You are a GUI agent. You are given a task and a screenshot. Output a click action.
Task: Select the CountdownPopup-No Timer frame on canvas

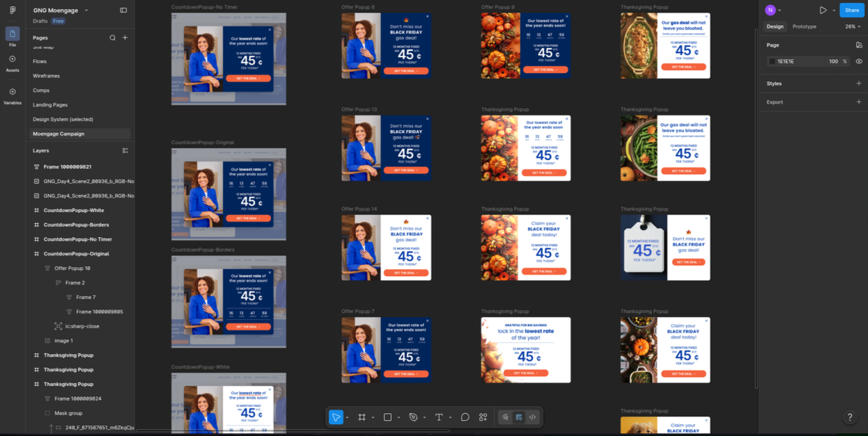click(x=229, y=58)
